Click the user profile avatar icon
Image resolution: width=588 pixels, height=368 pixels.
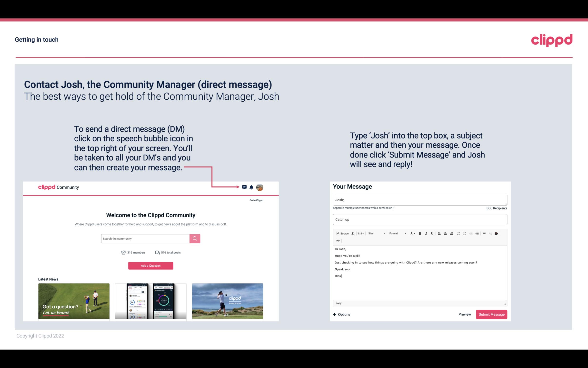pyautogui.click(x=260, y=187)
